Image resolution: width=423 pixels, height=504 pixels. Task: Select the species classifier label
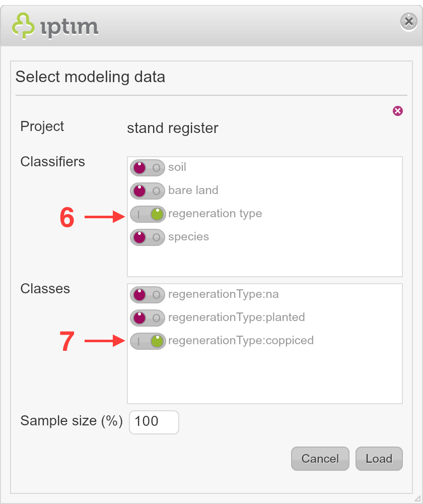coord(188,237)
